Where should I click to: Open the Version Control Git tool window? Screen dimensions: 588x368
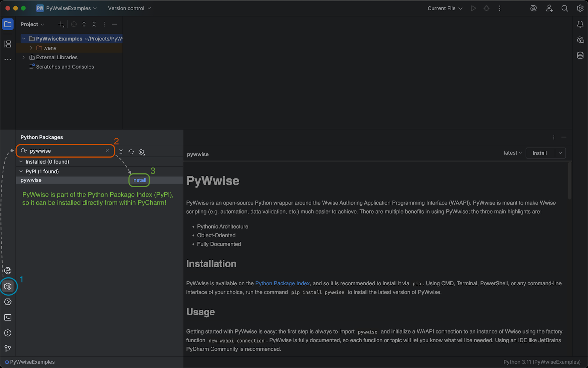pos(8,348)
